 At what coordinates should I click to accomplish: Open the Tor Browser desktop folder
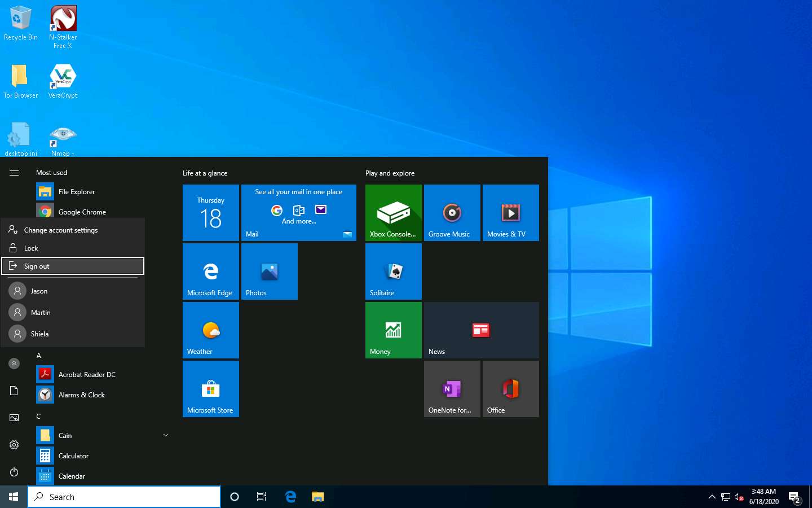[20, 81]
